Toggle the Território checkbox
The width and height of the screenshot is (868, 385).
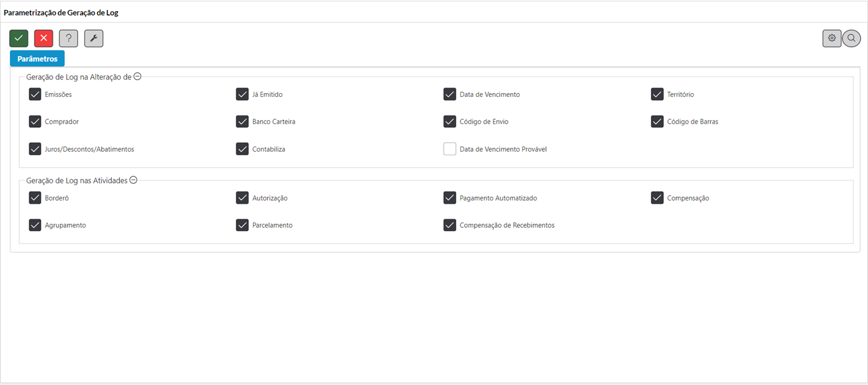click(657, 94)
